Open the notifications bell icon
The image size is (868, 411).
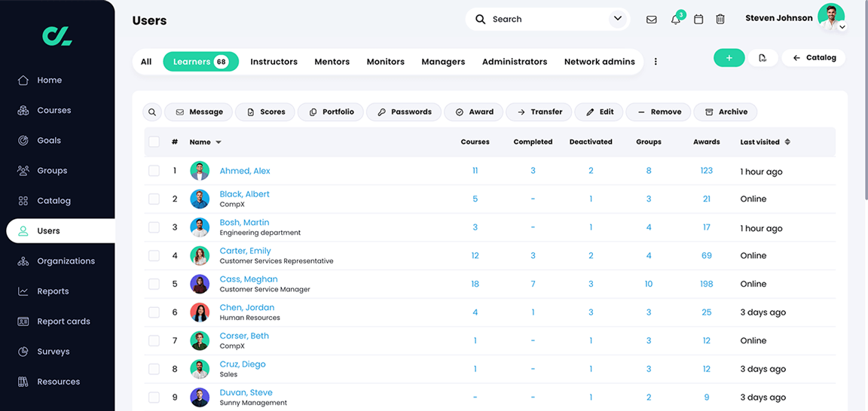tap(675, 20)
